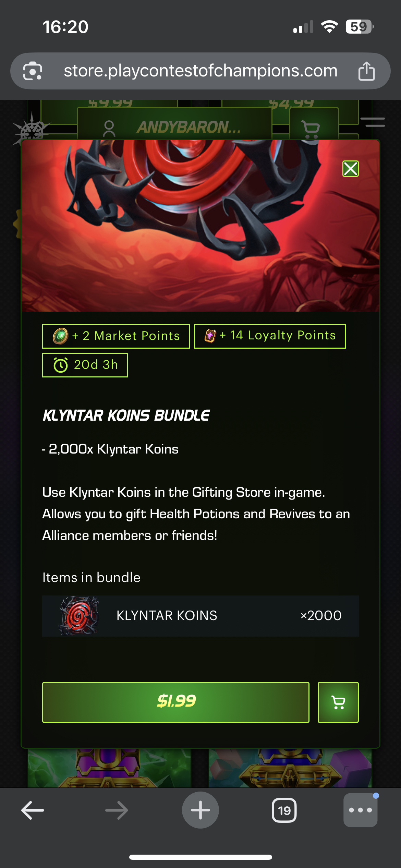Screen dimensions: 401x868
Task: Open the browser three-dots menu
Action: click(361, 810)
